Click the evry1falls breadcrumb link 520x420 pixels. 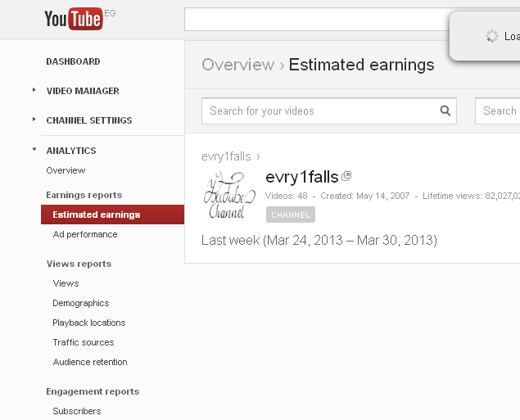pos(226,156)
